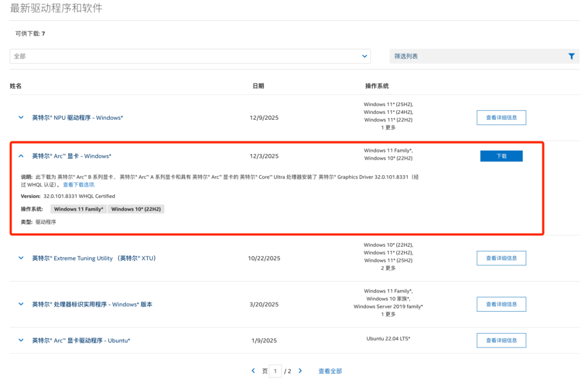
Task: Open the 全部 category dropdown
Action: coord(190,56)
